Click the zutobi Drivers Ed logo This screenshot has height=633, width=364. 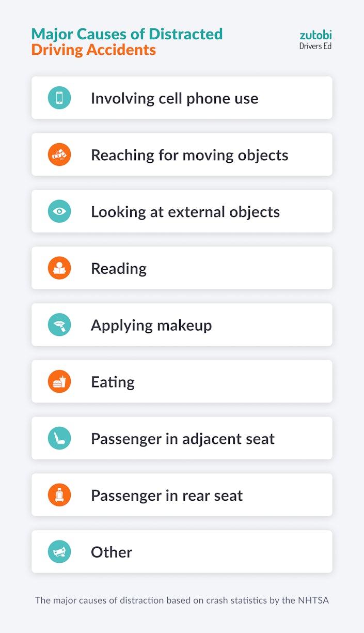click(315, 40)
